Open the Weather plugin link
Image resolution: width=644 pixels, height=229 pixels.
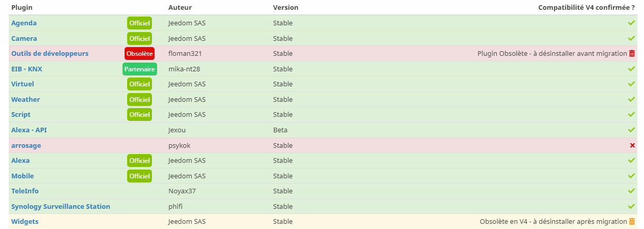tap(25, 99)
